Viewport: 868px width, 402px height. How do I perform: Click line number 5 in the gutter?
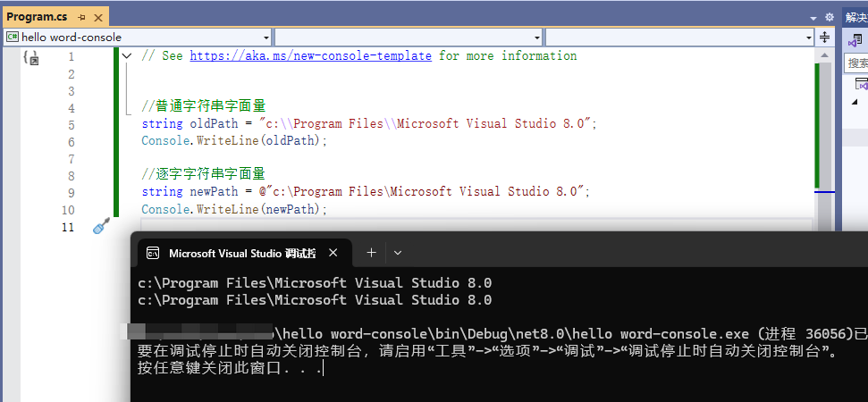point(71,124)
